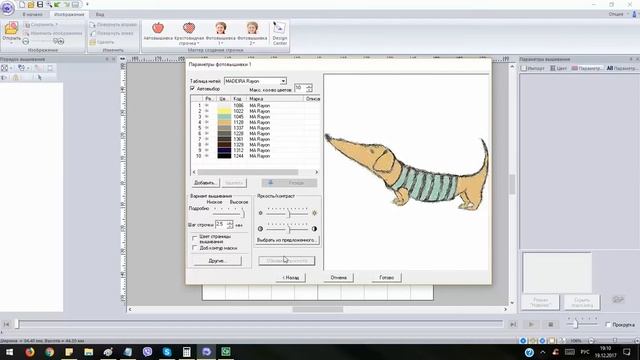Click the Save disk icon in quick access toolbar
This screenshot has width=640, height=360.
[x=40, y=4]
